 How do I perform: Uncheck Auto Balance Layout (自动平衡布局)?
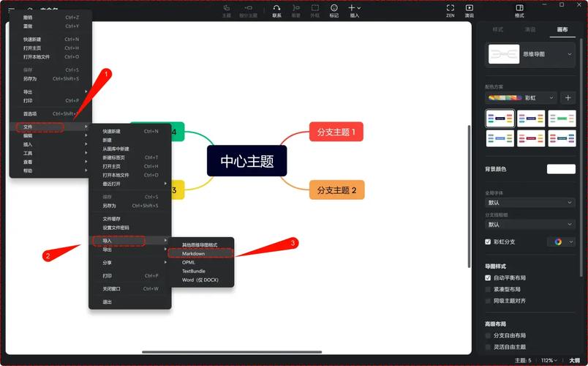pos(488,277)
